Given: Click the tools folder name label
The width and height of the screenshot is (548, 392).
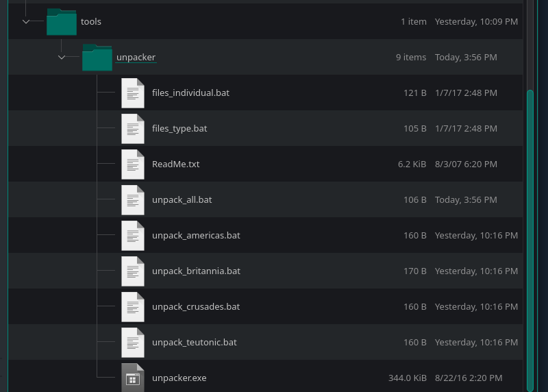Looking at the screenshot, I should pyautogui.click(x=91, y=22).
